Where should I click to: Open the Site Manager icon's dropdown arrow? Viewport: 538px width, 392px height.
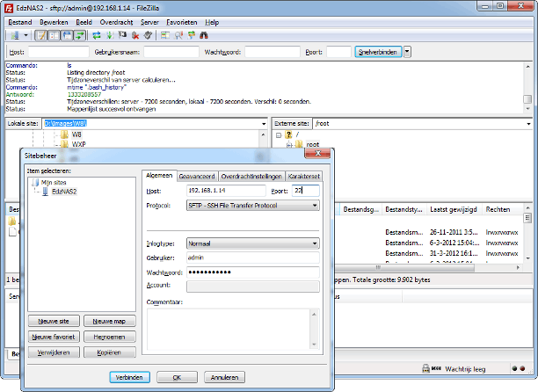point(25,35)
